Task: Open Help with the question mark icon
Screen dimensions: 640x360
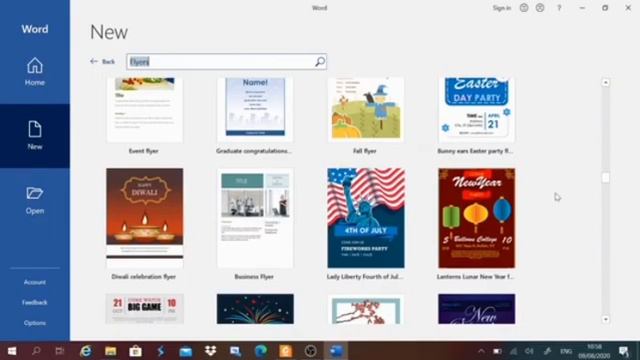Action: point(559,8)
